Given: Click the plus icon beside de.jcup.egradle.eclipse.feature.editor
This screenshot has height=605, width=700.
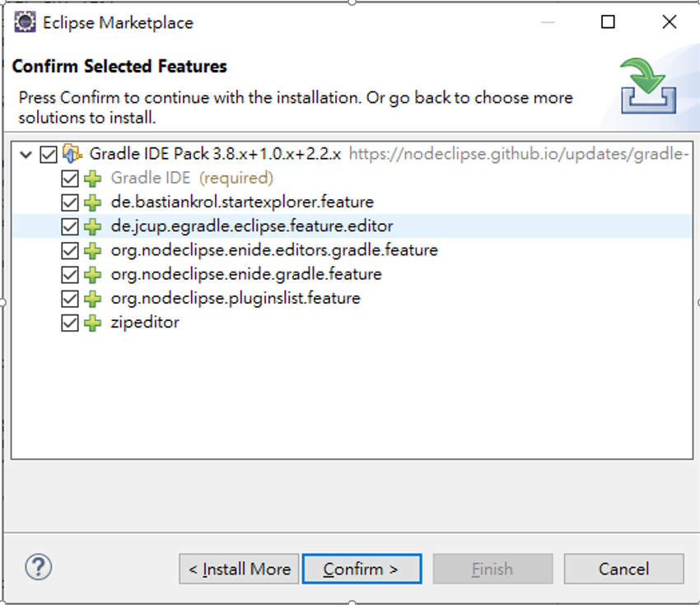Looking at the screenshot, I should (x=91, y=226).
